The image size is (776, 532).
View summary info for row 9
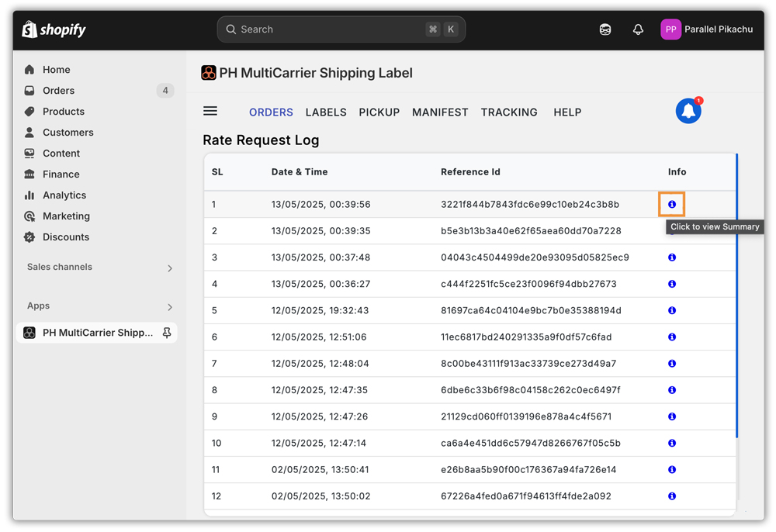tap(671, 416)
